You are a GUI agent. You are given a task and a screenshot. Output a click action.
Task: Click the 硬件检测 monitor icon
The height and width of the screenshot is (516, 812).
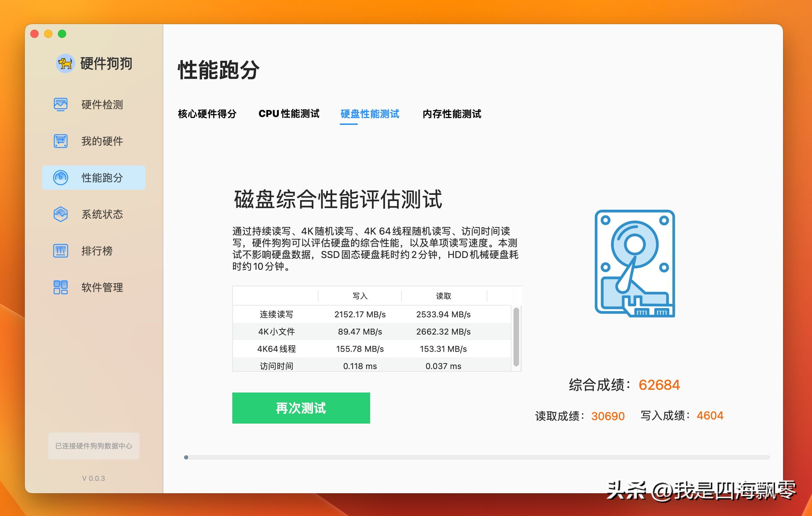point(61,105)
